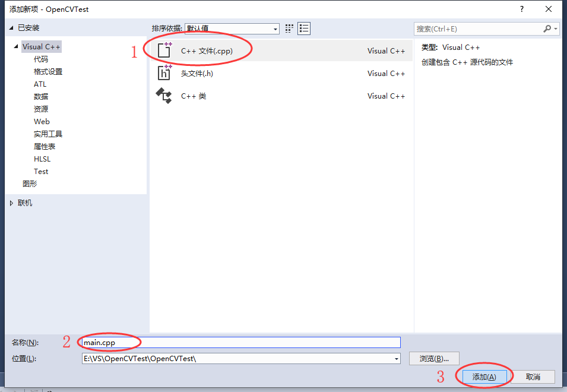
Task: Switch to medium icons list view
Action: coord(304,29)
